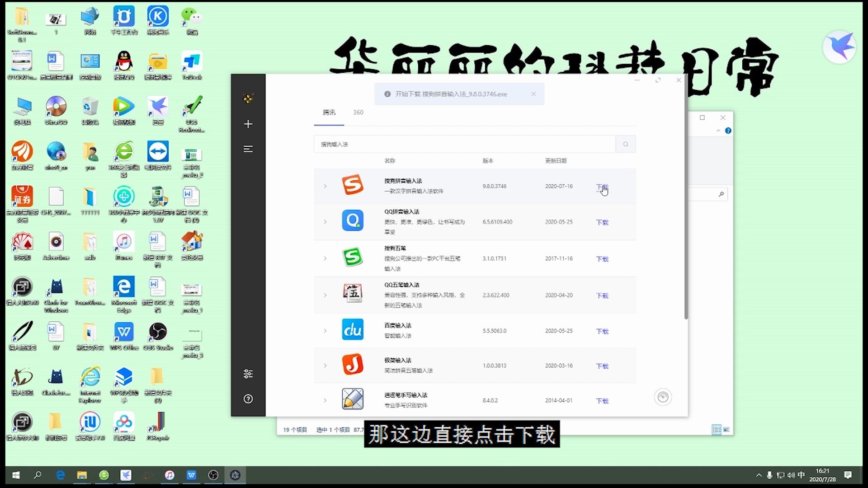Image resolution: width=868 pixels, height=488 pixels.
Task: Click the red J 极简输入法 app icon
Action: point(353,364)
